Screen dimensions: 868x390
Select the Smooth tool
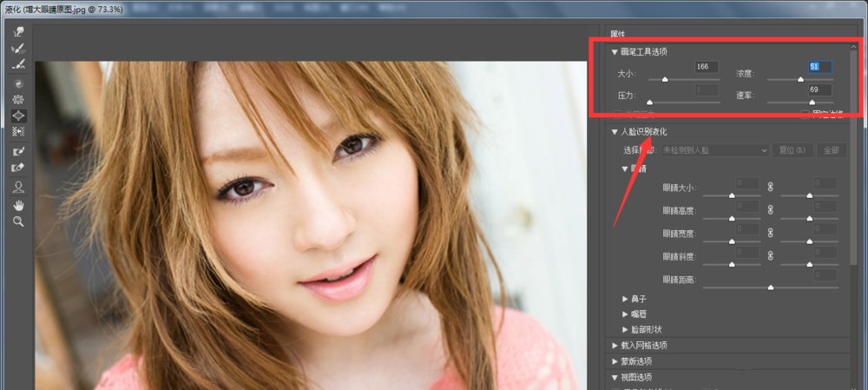[18, 64]
